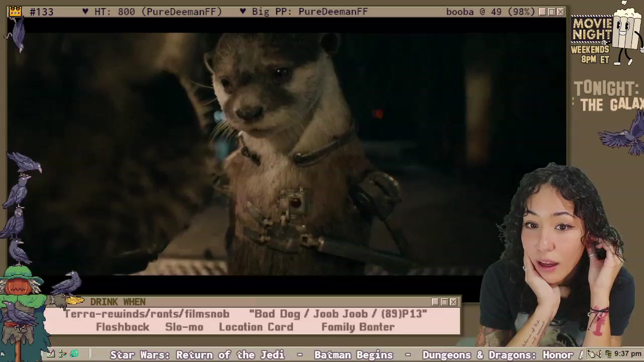Click the crown icon in the title bar
This screenshot has height=362, width=644.
[15, 12]
